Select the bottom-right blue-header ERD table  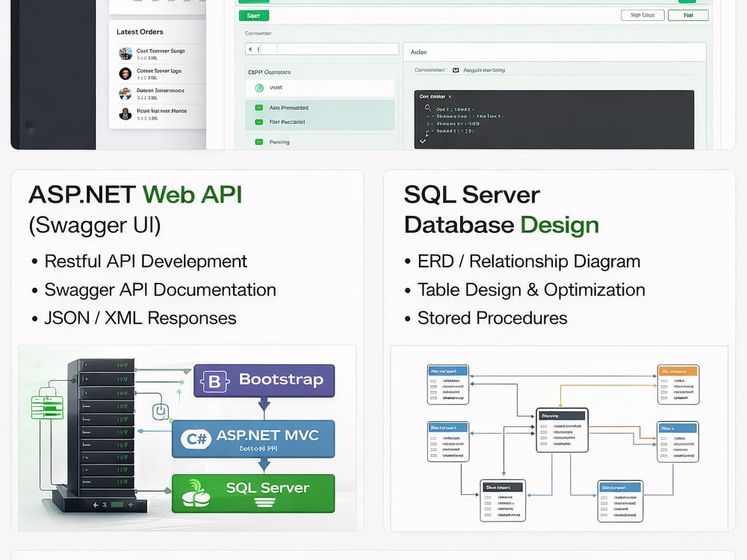[x=620, y=501]
